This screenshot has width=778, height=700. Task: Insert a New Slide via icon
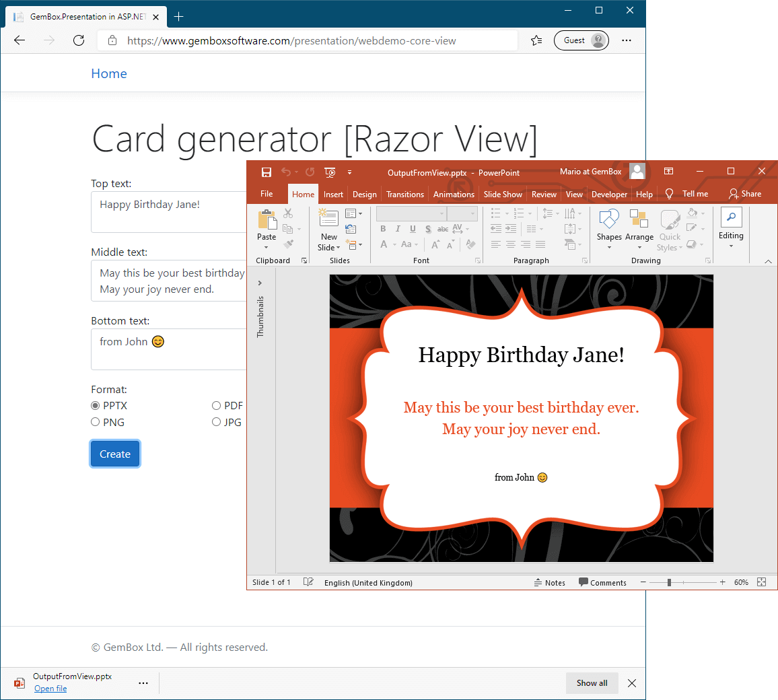pyautogui.click(x=328, y=219)
